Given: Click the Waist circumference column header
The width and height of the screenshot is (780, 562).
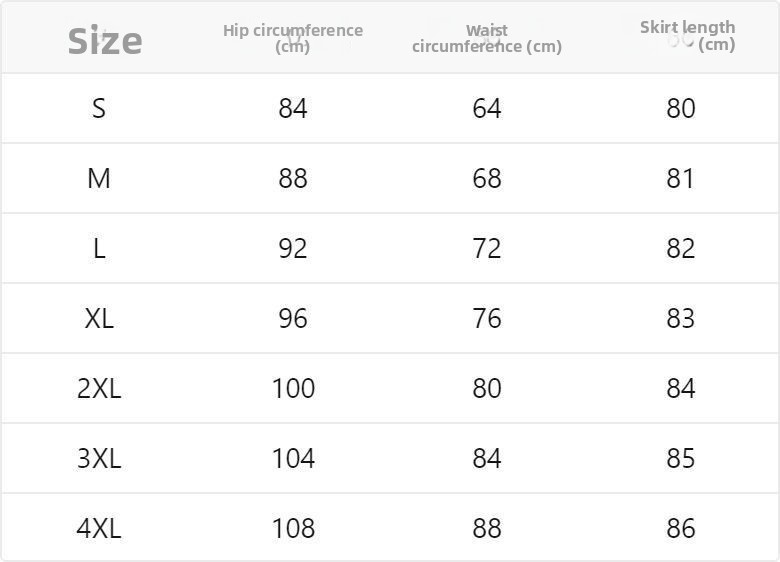Looking at the screenshot, I should point(487,38).
